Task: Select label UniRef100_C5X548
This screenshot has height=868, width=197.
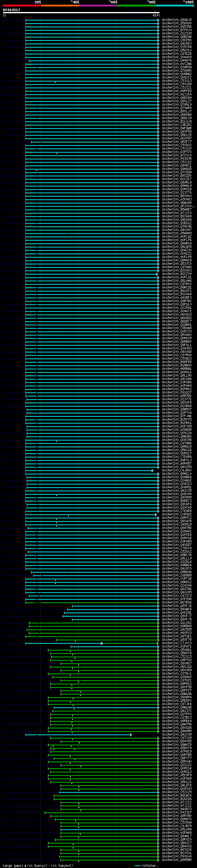Action: (x=176, y=822)
